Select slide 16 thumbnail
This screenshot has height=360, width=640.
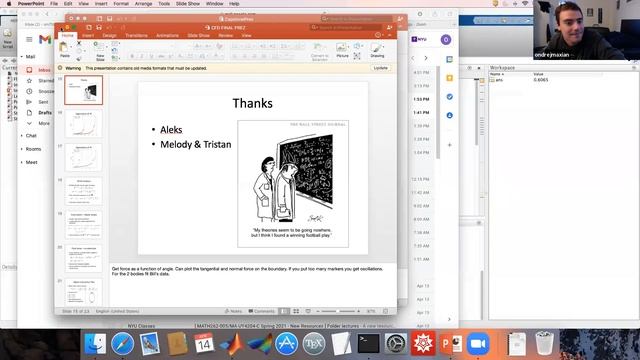84,123
